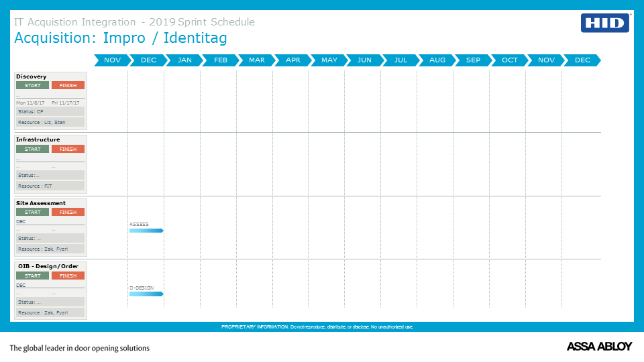
Task: Click the Discovery card title
Action: click(x=32, y=76)
